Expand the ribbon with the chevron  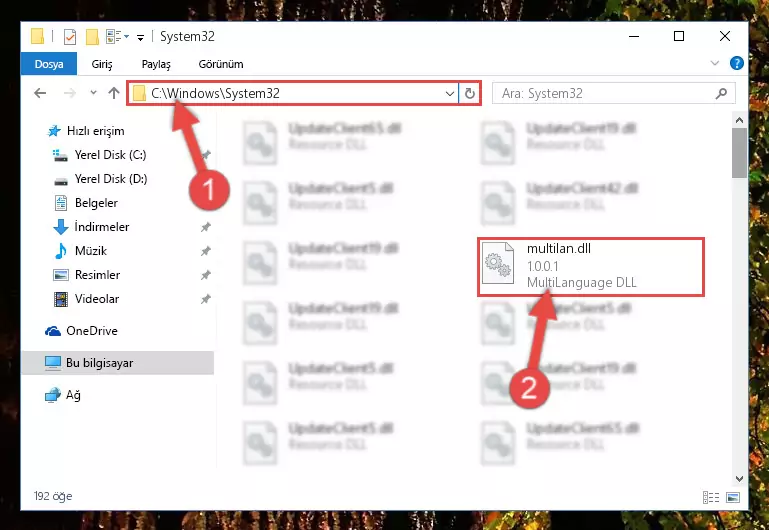point(715,63)
